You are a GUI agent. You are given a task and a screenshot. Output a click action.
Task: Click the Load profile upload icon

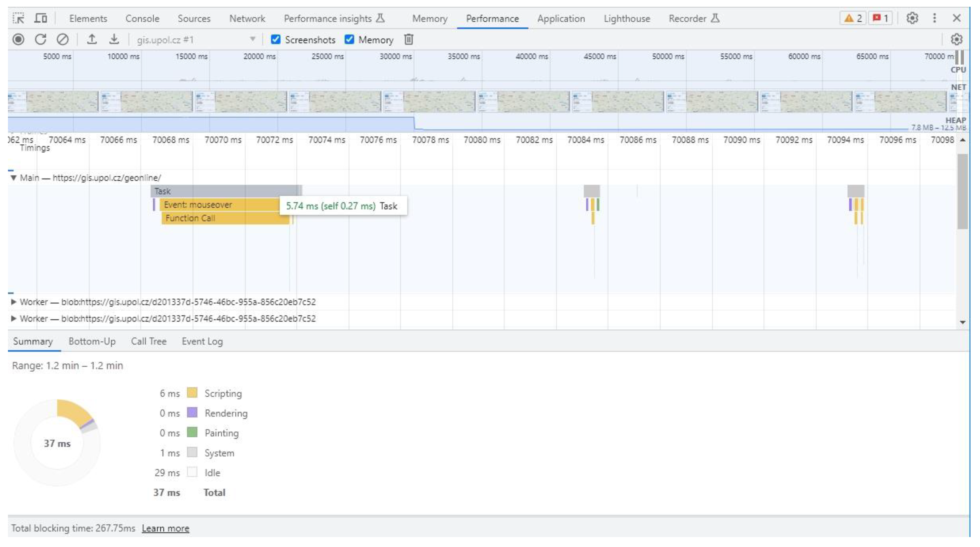(x=92, y=40)
